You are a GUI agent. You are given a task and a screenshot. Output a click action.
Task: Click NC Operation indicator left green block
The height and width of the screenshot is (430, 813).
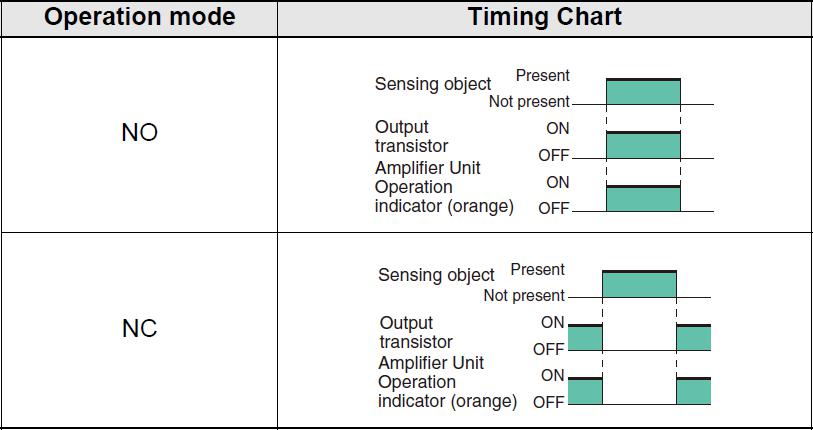(585, 391)
